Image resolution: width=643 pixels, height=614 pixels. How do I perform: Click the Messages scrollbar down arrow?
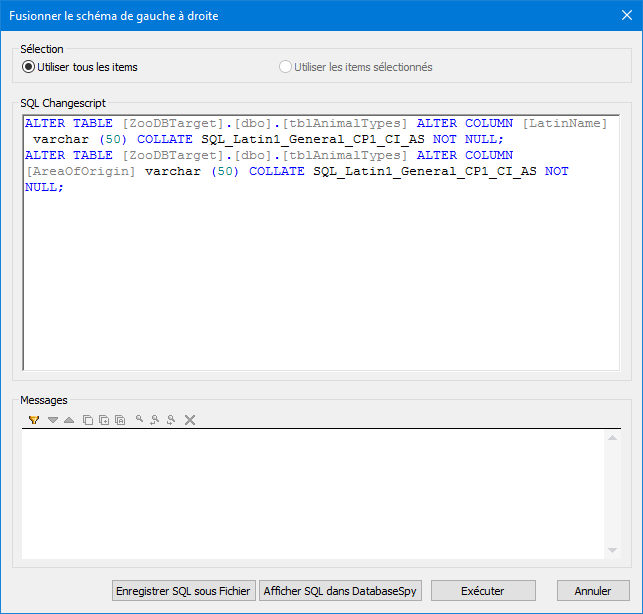click(612, 550)
